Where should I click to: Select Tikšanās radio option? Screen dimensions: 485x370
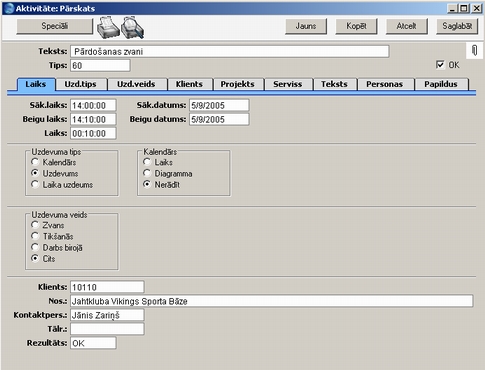(35, 236)
